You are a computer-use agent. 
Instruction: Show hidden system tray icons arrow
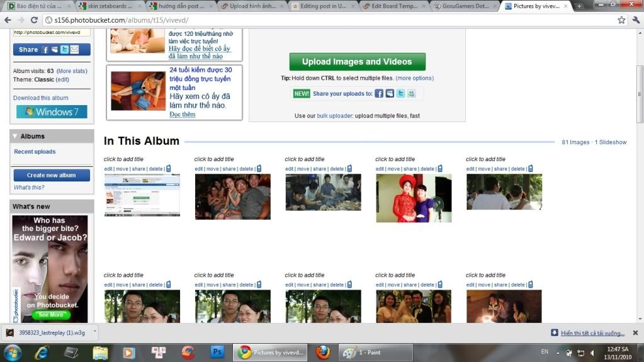point(557,353)
